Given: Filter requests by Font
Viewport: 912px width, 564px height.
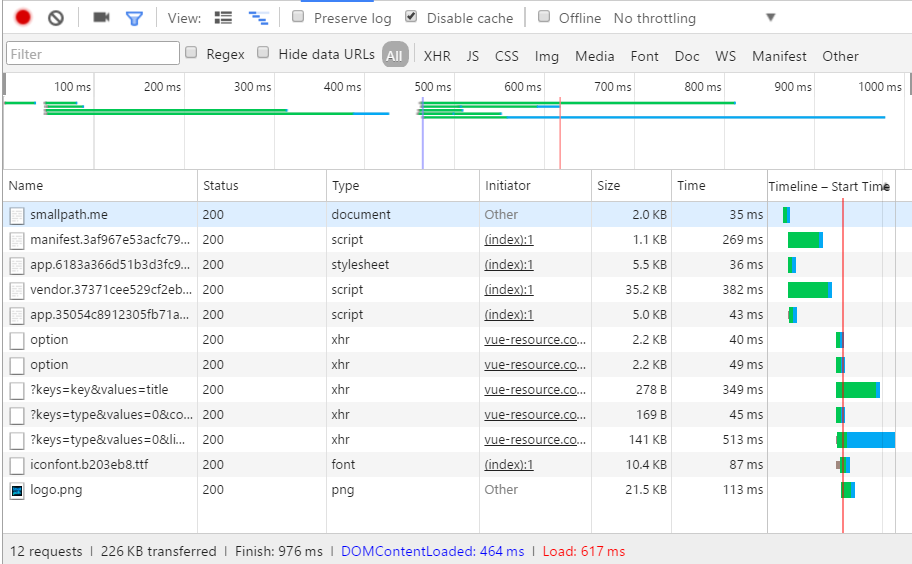Looking at the screenshot, I should click(x=644, y=56).
